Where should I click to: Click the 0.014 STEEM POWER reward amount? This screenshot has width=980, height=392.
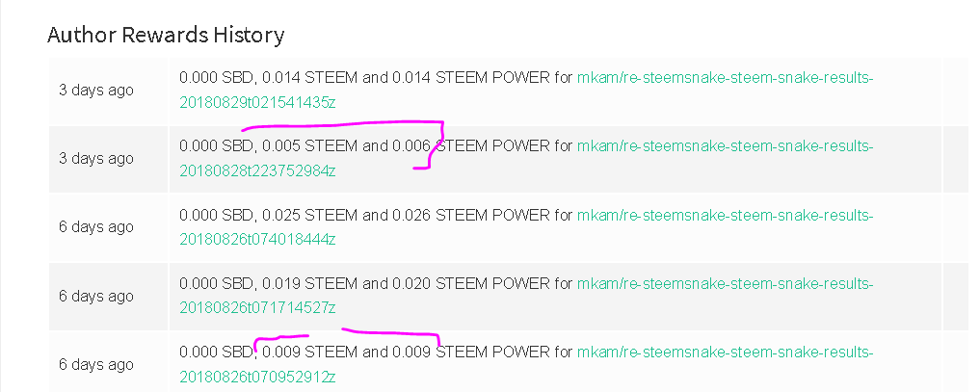471,78
